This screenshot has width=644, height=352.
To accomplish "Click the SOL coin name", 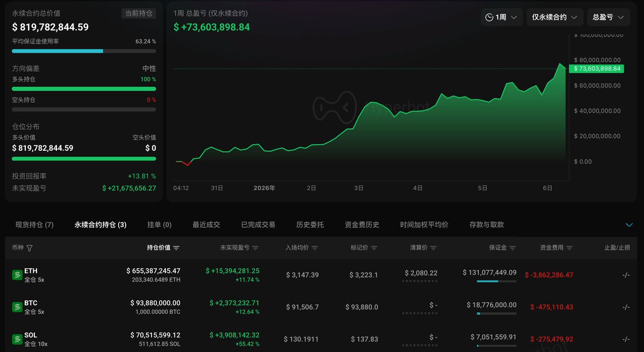I will 31,335.
